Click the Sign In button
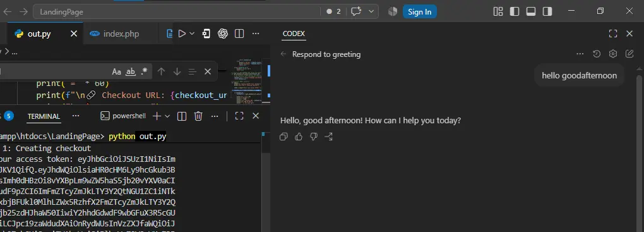Screen dimensions: 644x232 (419, 11)
